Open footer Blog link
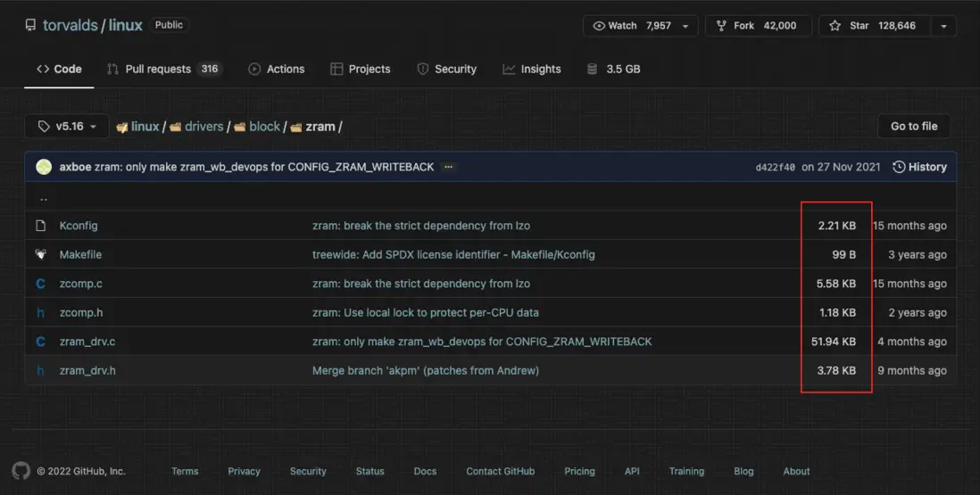This screenshot has height=495, width=980. pos(743,471)
